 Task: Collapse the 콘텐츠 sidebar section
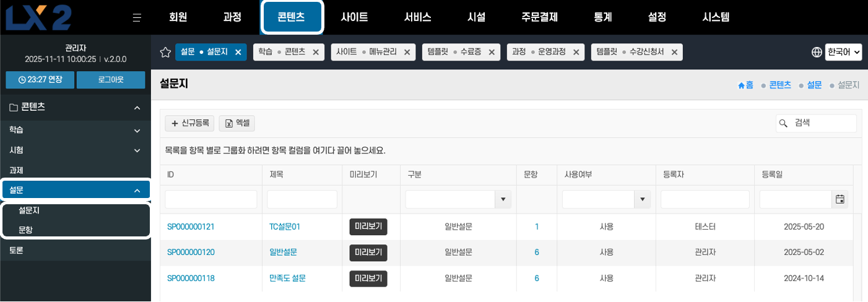coord(137,108)
